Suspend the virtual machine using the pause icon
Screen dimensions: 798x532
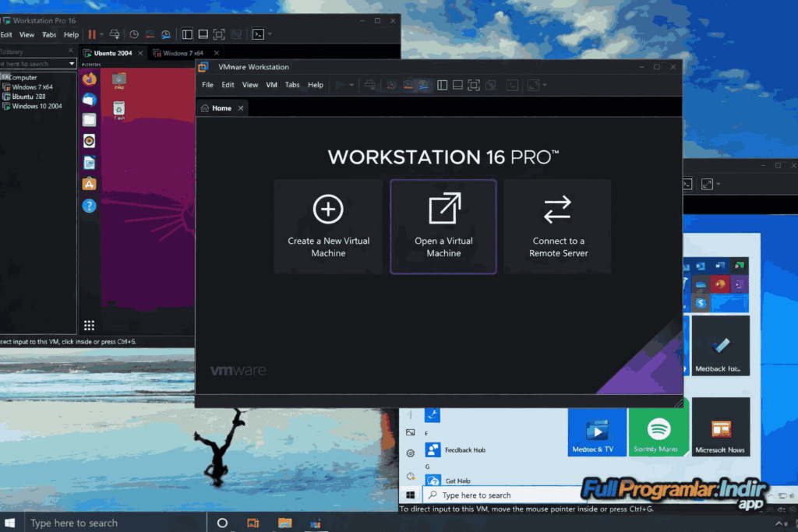pos(93,34)
